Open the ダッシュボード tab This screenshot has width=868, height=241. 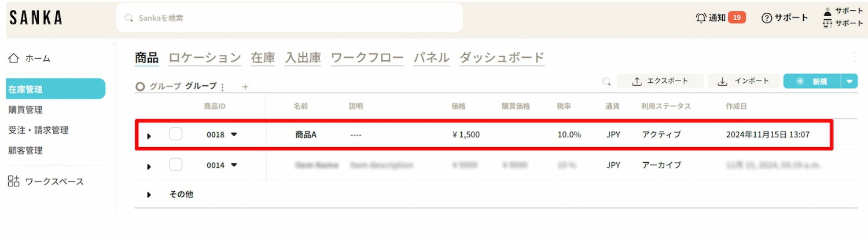point(502,57)
